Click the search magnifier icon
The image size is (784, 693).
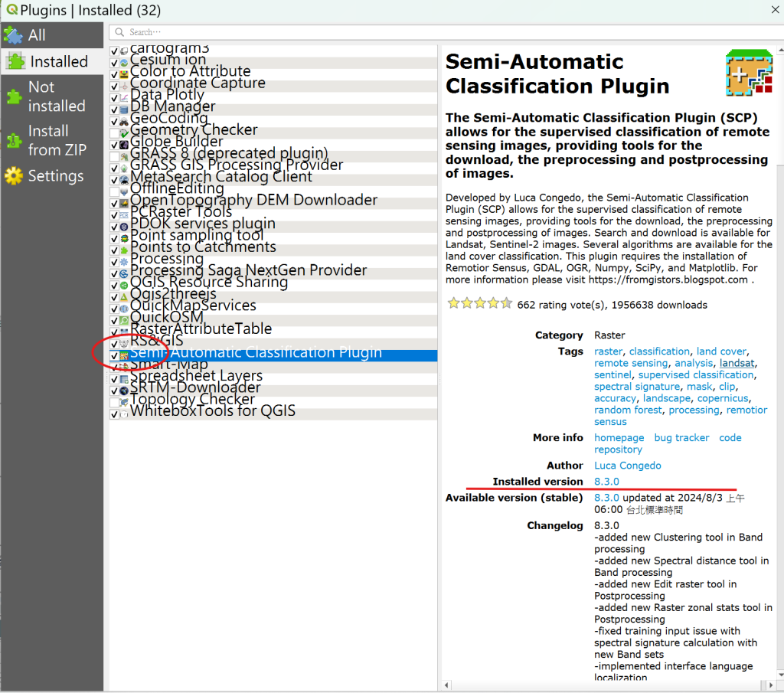[x=119, y=32]
